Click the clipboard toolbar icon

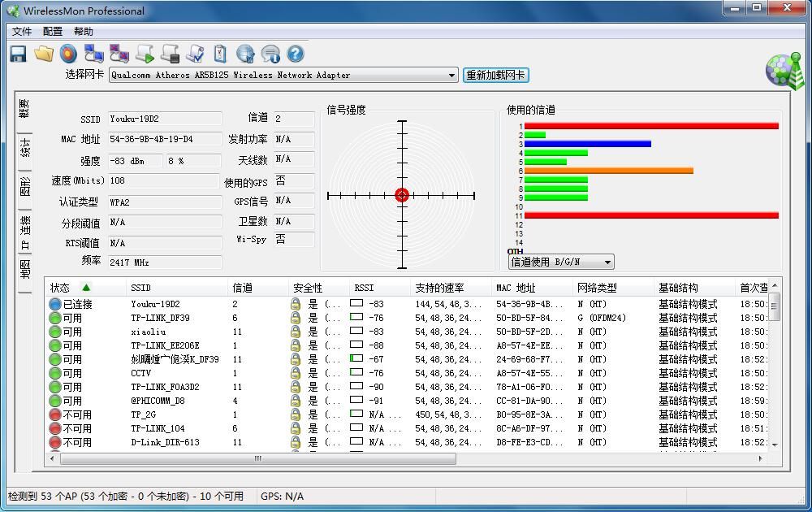coord(220,54)
